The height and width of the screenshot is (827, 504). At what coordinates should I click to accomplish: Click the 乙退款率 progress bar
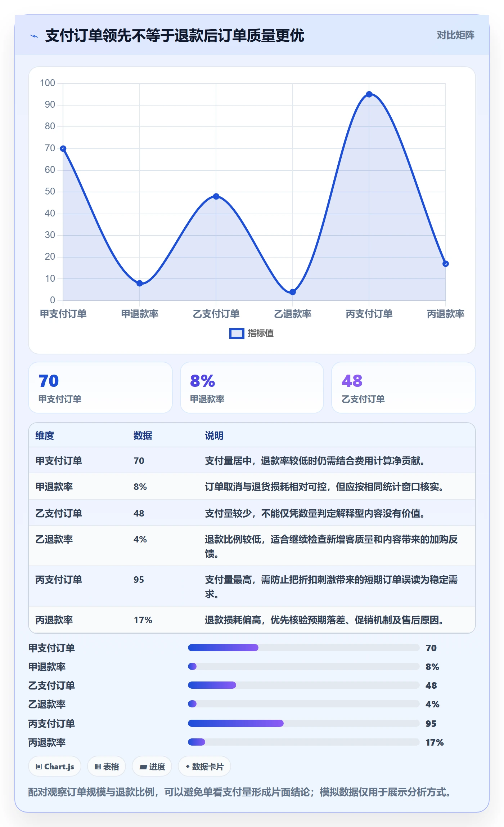click(304, 704)
